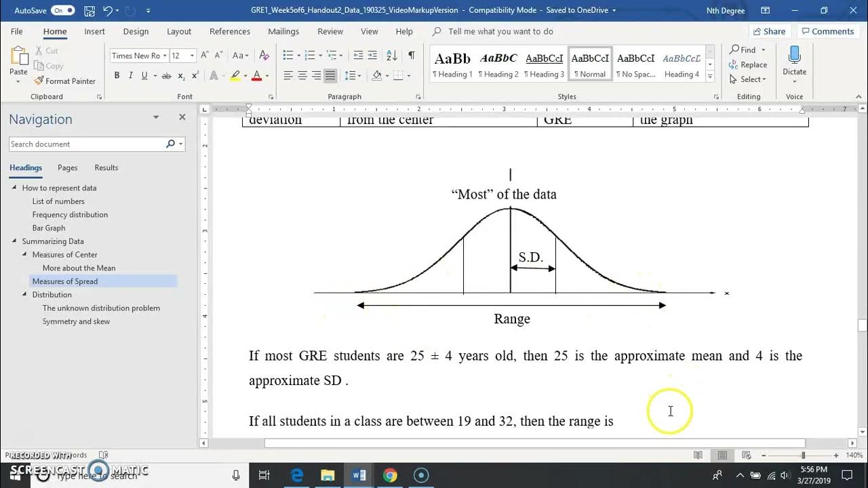The width and height of the screenshot is (868, 488).
Task: Open Google Chrome from the taskbar
Action: click(x=390, y=475)
